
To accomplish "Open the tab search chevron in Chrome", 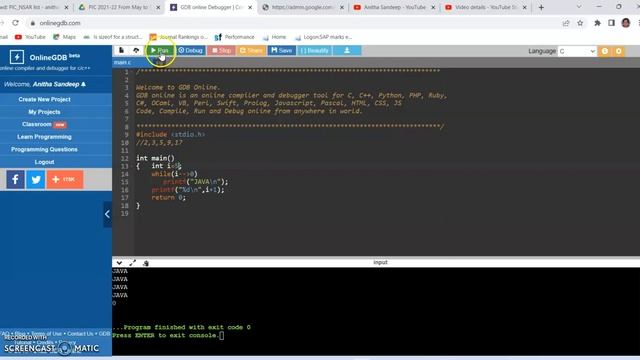I will click(579, 7).
